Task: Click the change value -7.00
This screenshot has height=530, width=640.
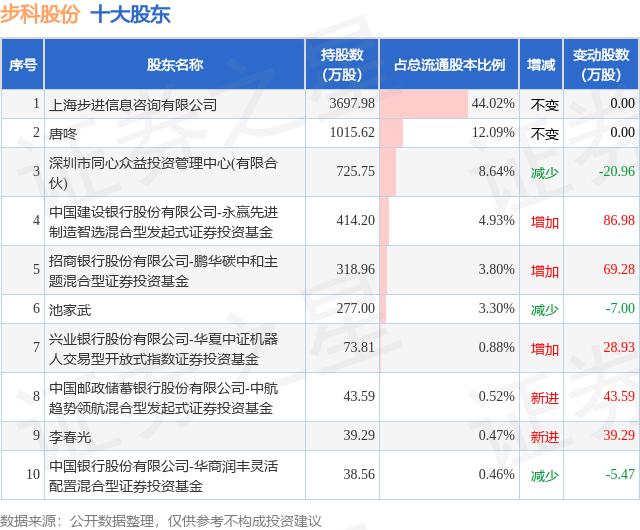Action: tap(620, 308)
